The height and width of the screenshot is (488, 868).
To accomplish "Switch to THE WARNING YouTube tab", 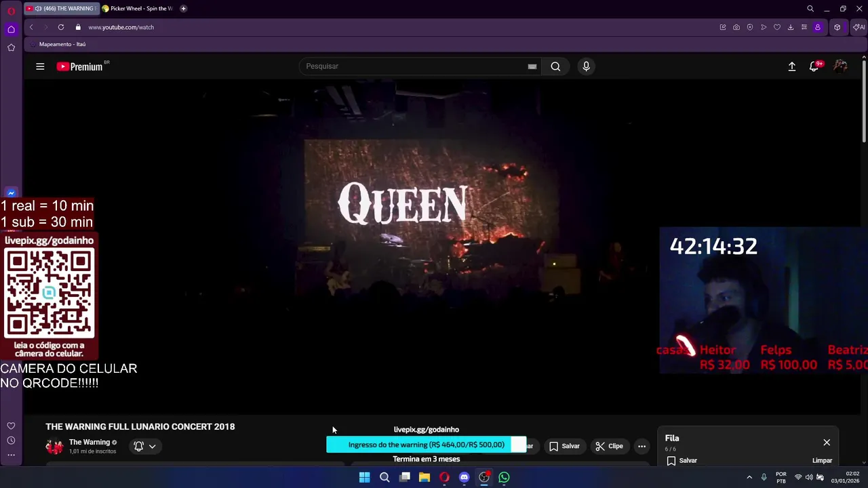I will pos(61,9).
